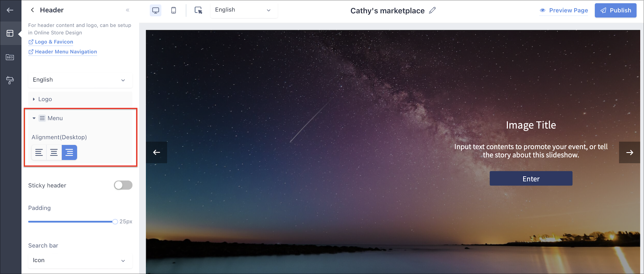
Task: Collapse the Menu section
Action: [80, 118]
